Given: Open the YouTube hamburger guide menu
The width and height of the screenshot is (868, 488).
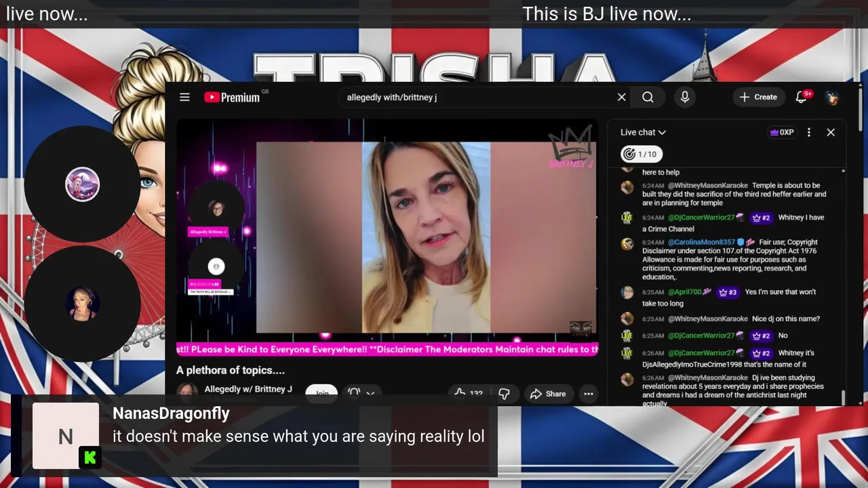Looking at the screenshot, I should click(184, 97).
